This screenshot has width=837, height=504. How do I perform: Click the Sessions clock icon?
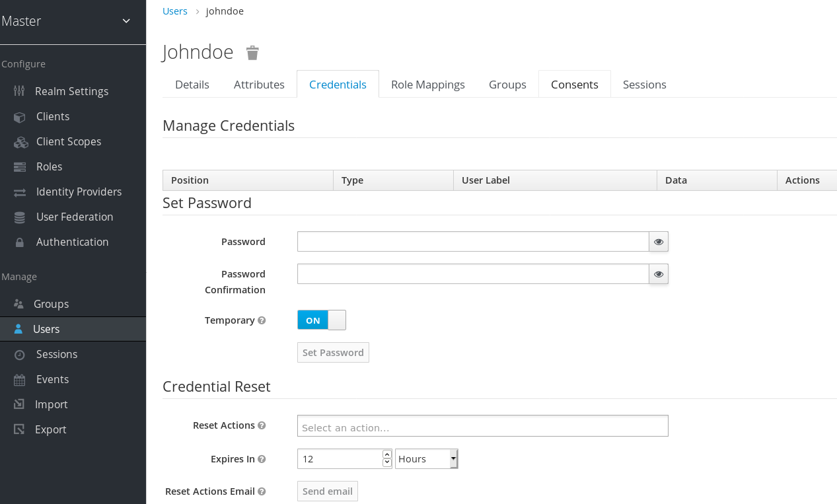tap(20, 354)
